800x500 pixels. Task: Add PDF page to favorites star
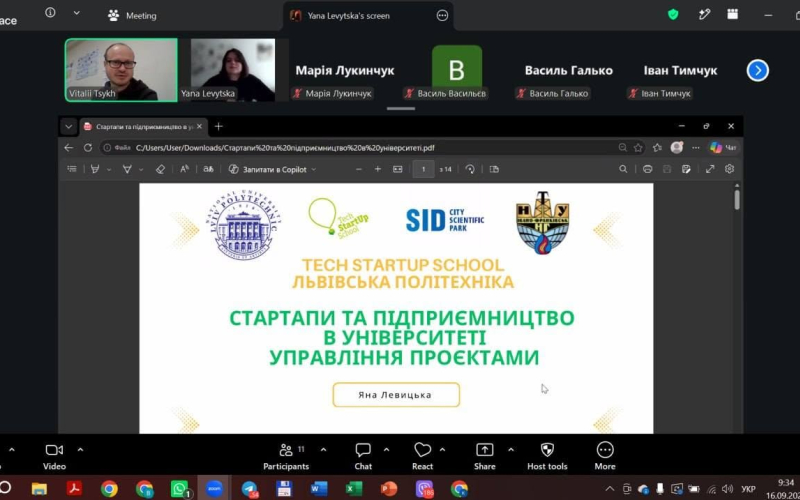tap(638, 148)
